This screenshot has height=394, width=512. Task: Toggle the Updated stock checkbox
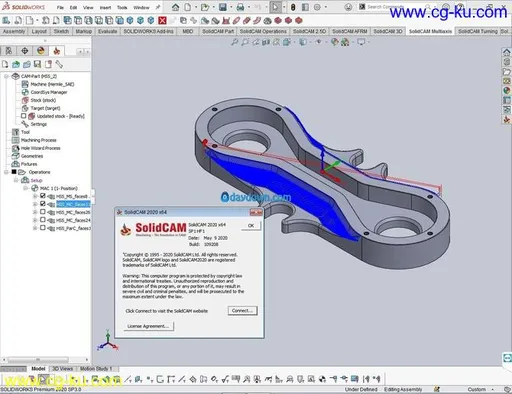click(x=23, y=116)
